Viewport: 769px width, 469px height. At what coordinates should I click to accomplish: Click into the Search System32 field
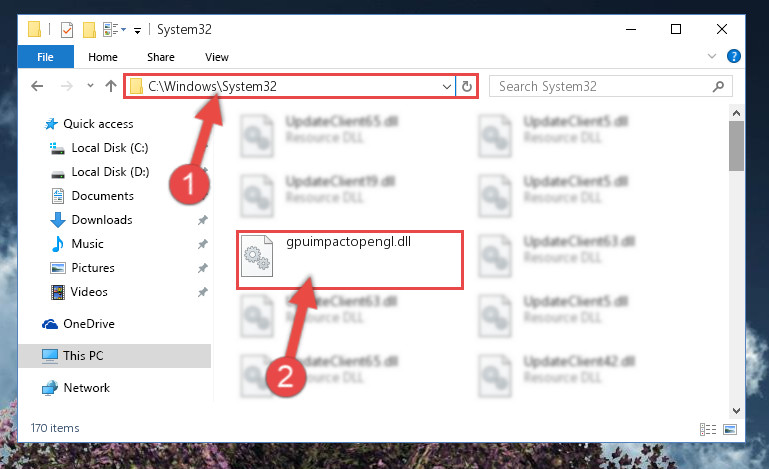coord(603,87)
